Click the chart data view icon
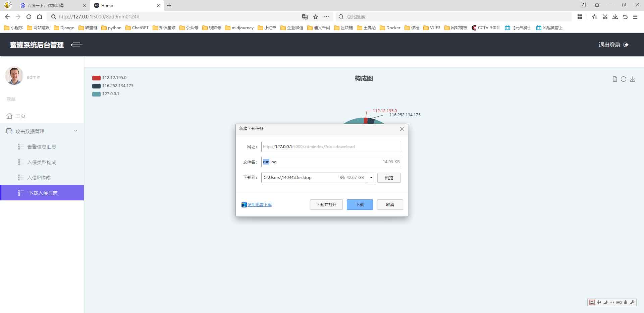The width and height of the screenshot is (644, 313). click(614, 79)
